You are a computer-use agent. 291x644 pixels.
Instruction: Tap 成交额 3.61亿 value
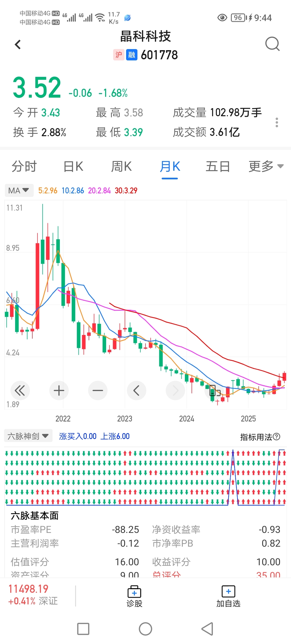(x=225, y=132)
